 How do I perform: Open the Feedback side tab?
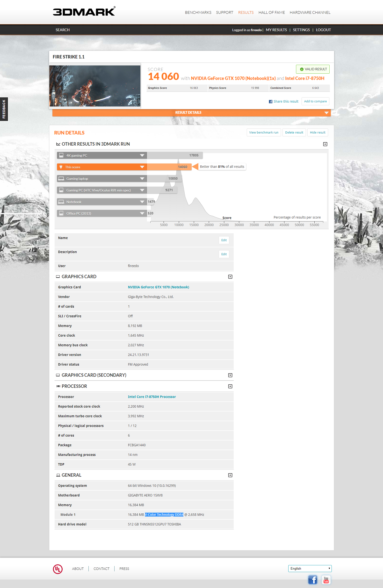pyautogui.click(x=4, y=109)
